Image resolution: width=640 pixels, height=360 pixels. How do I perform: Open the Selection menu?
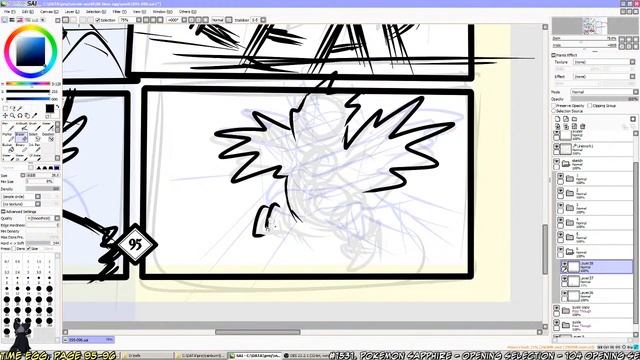tap(96, 12)
